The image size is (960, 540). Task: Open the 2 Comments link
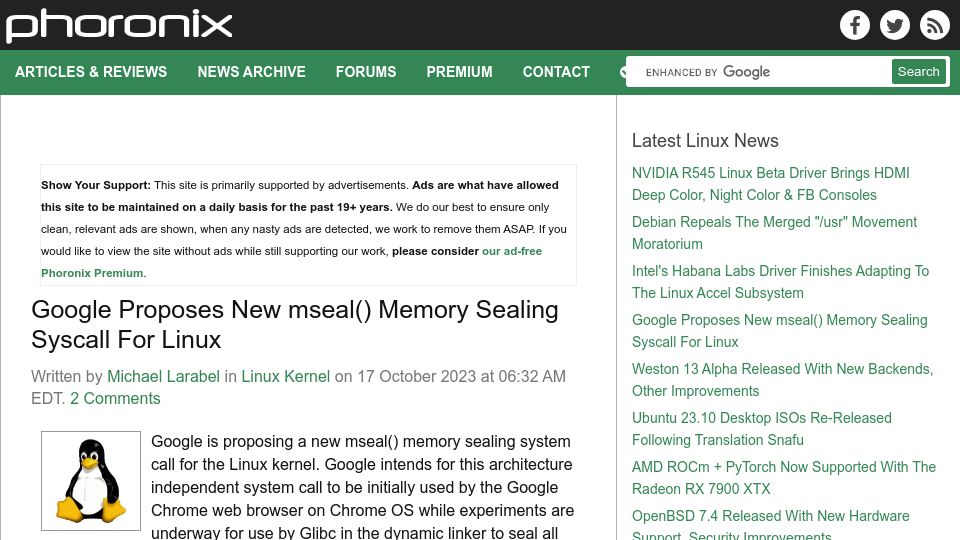115,398
